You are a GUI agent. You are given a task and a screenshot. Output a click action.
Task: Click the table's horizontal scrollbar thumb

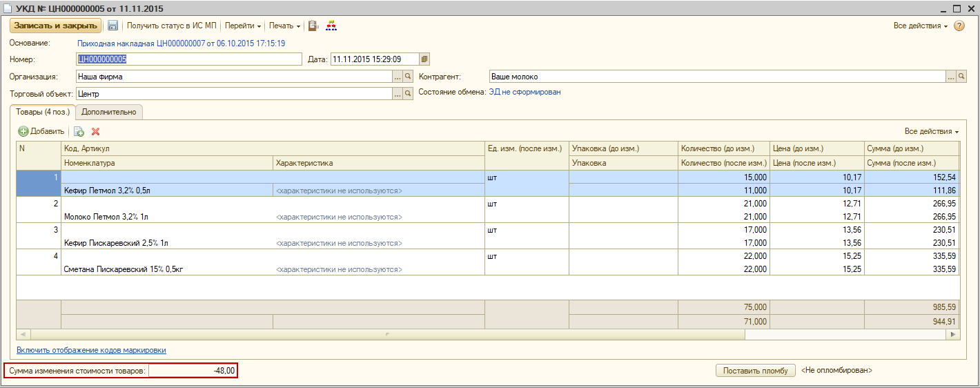[x=386, y=335]
